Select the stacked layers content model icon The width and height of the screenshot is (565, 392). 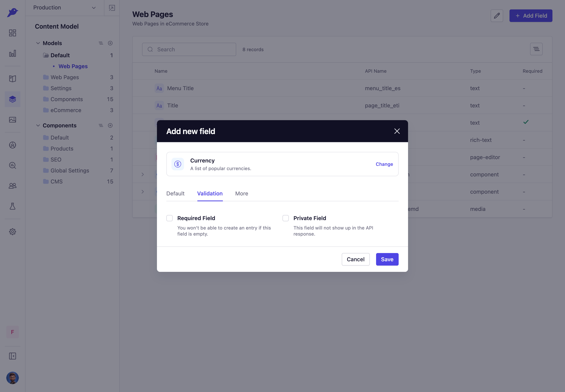click(x=13, y=99)
